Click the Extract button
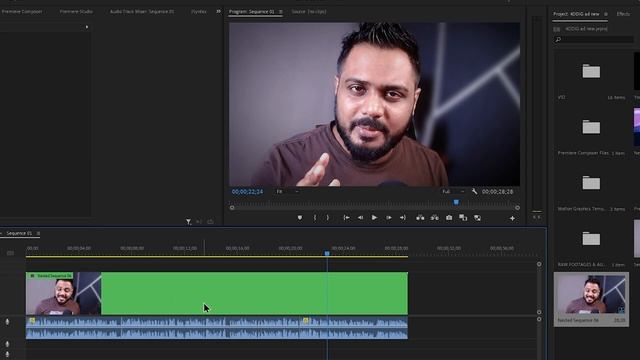The height and width of the screenshot is (360, 640). 435,218
